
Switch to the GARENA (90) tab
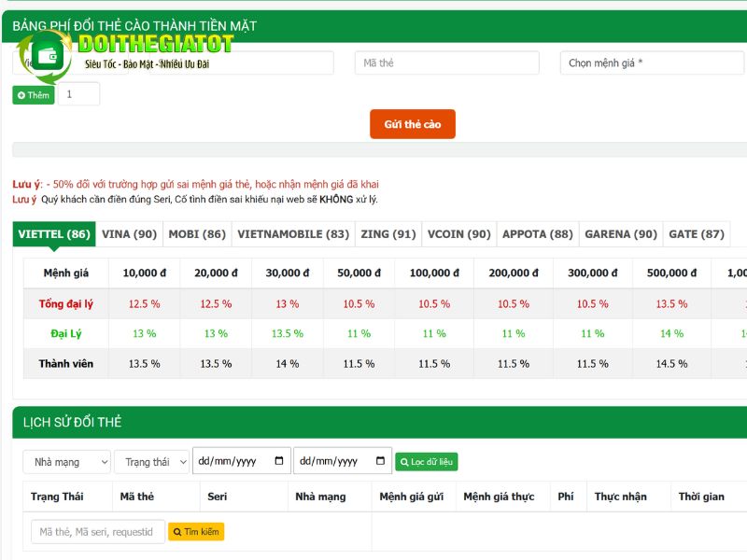pyautogui.click(x=621, y=234)
